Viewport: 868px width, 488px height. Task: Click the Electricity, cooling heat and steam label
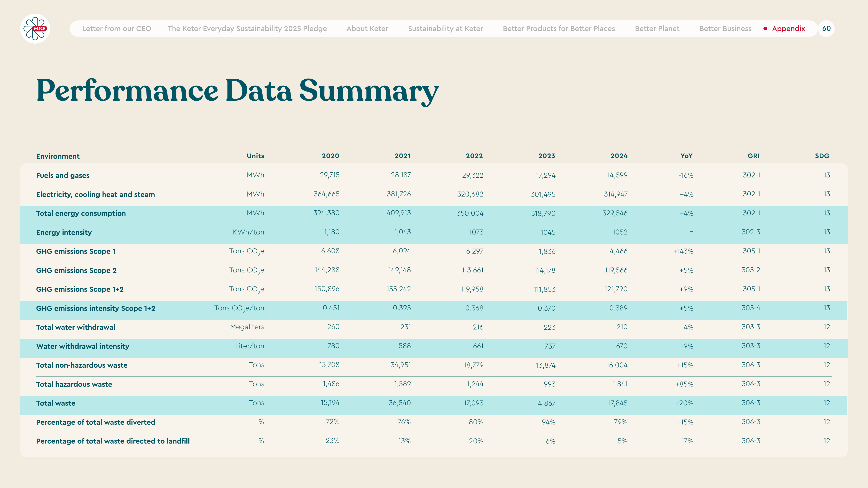(95, 194)
